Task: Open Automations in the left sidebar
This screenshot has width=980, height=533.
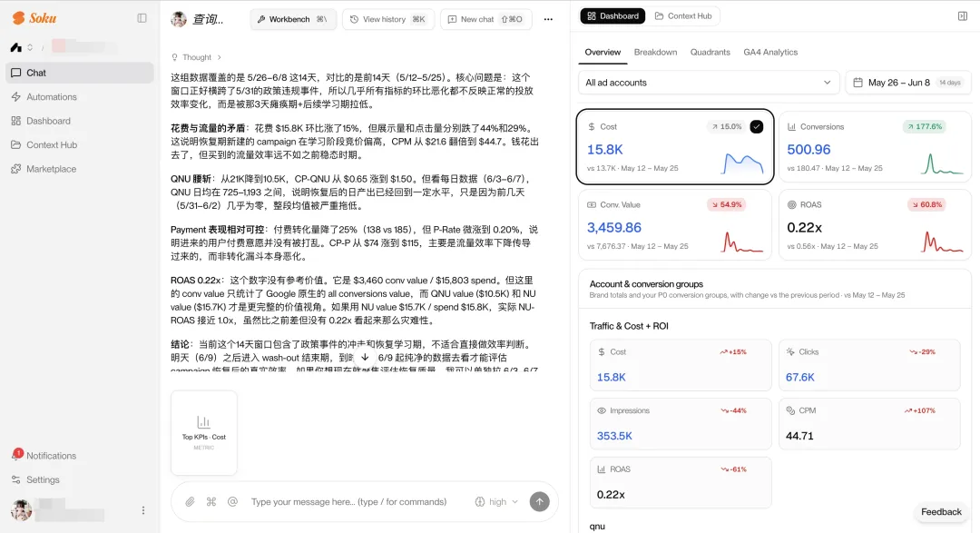Action: coord(79,97)
